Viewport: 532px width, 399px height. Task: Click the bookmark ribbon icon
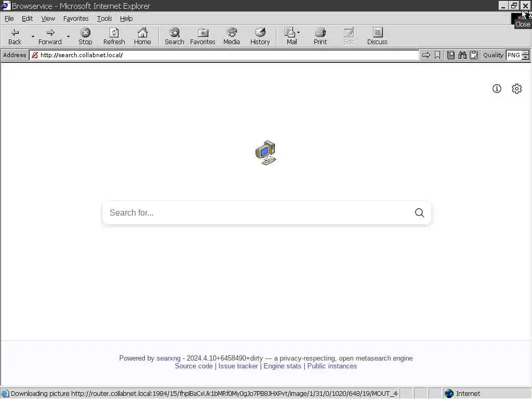point(437,55)
